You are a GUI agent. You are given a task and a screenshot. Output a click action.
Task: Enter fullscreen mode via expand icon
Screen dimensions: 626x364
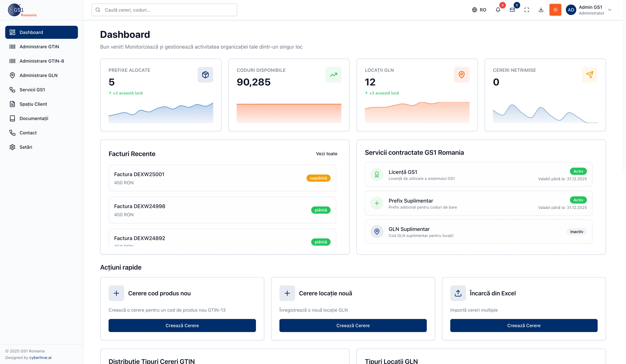pos(527,10)
